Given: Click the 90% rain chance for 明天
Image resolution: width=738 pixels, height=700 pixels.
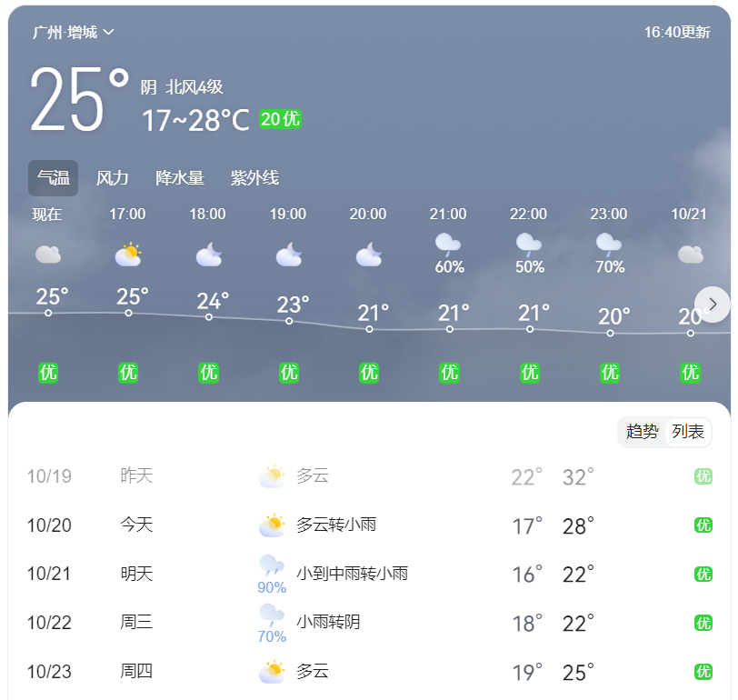Looking at the screenshot, I should click(272, 587).
